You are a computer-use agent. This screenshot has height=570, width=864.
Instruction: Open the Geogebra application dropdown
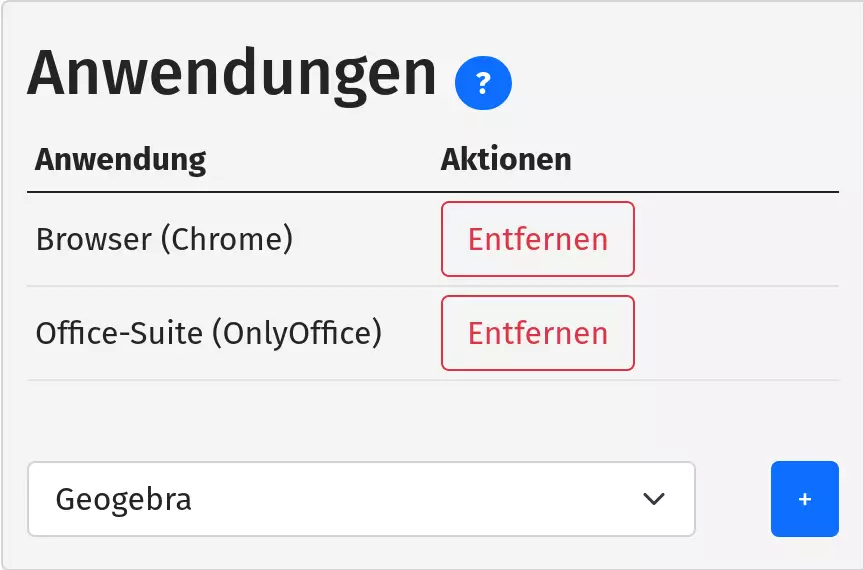click(360, 499)
